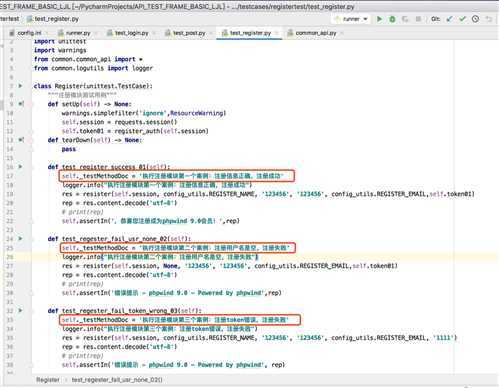The image size is (499, 388).
Task: Click the 'from common.common_api import *' line
Action: coord(88,59)
